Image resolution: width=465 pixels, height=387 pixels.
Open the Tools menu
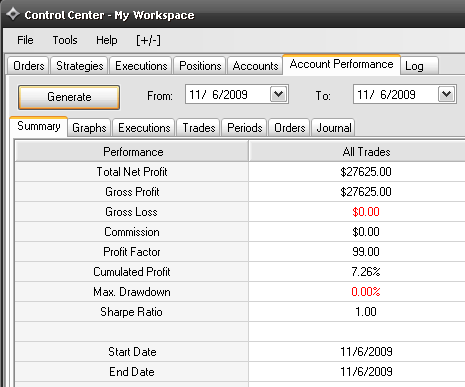(x=65, y=40)
